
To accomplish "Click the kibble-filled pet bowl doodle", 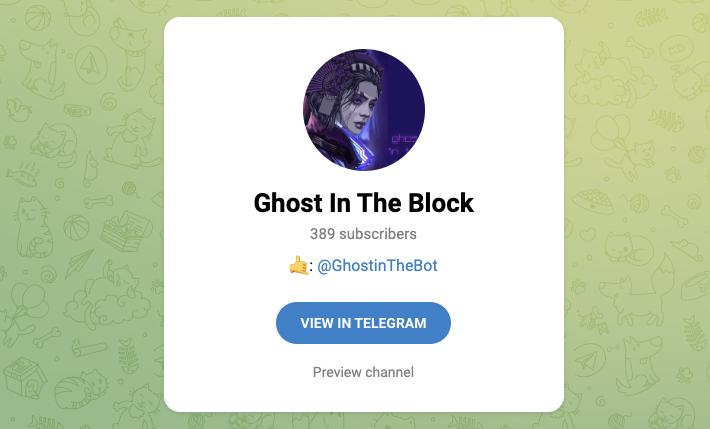I will click(592, 202).
